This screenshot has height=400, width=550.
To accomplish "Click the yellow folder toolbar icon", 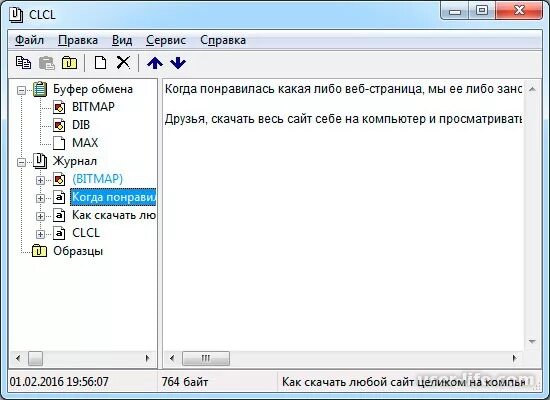I will [69, 63].
